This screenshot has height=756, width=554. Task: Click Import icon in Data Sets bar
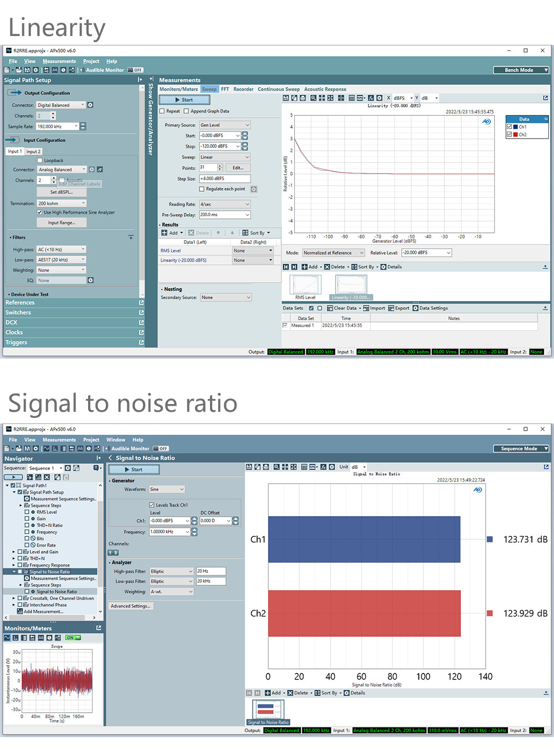[366, 308]
